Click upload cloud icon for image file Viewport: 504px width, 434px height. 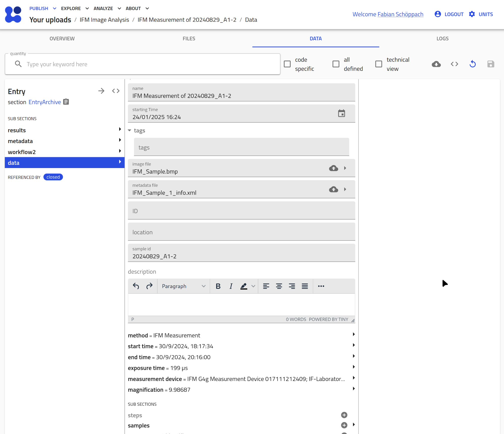(333, 168)
